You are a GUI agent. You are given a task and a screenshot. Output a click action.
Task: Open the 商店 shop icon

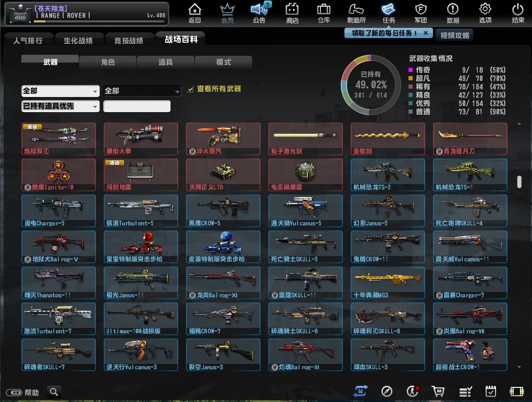292,13
